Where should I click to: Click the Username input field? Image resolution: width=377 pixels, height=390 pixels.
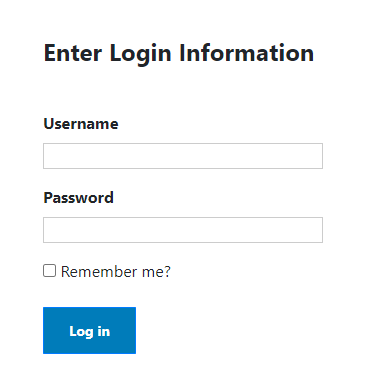coord(183,156)
